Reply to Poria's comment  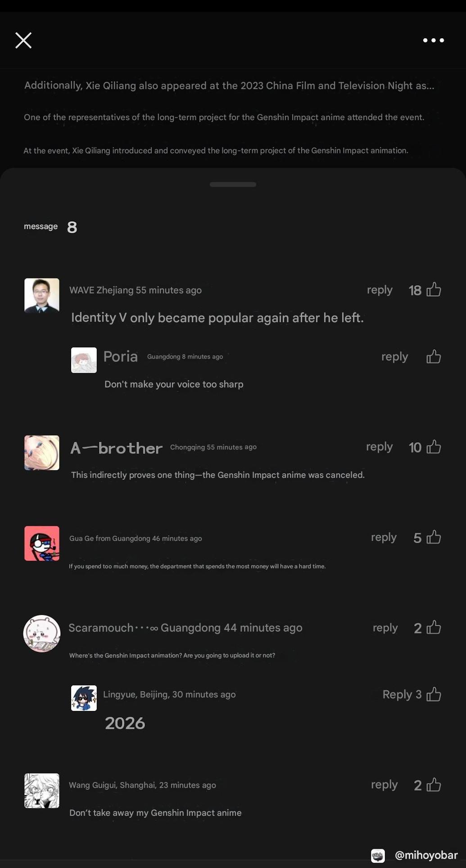(394, 357)
